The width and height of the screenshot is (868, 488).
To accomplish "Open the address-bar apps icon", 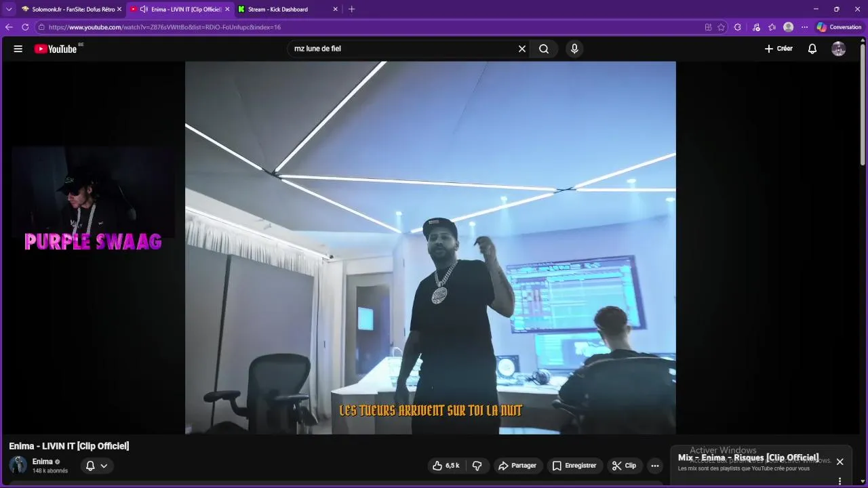I will pyautogui.click(x=708, y=27).
